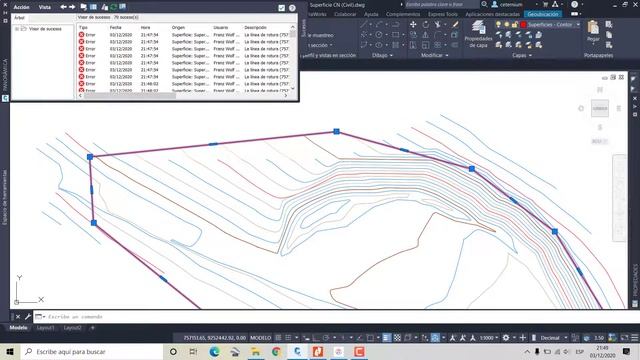This screenshot has width=640, height=360.
Task: Select the Rectangle tool in Dibujo panel
Action: [x=396, y=35]
